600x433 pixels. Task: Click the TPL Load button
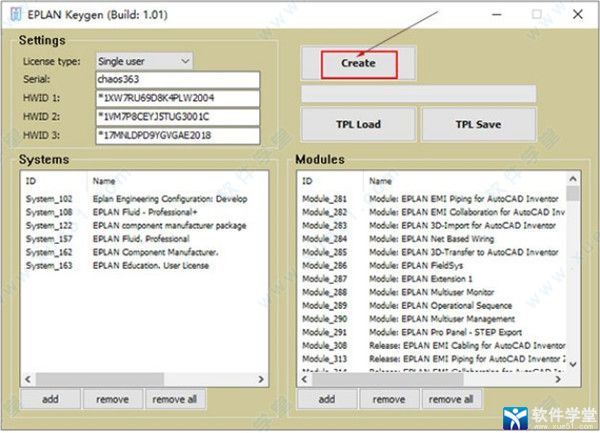point(359,124)
